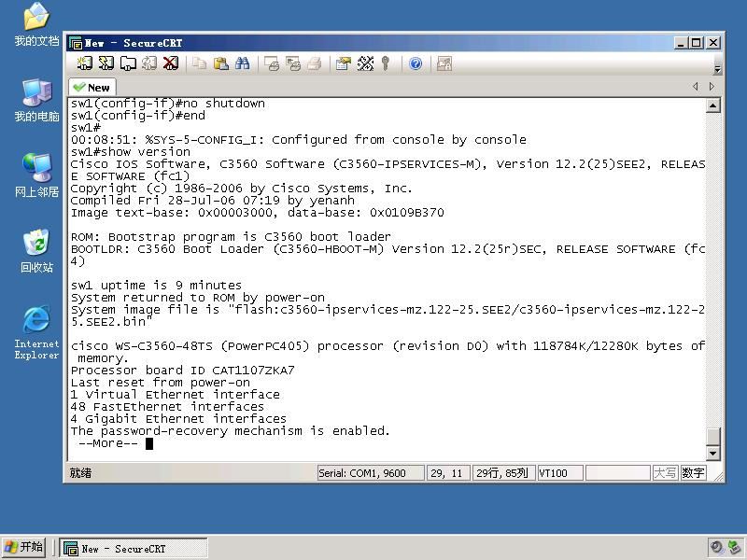The width and height of the screenshot is (747, 560).
Task: Click the last grayed toolbar icon
Action: point(444,63)
